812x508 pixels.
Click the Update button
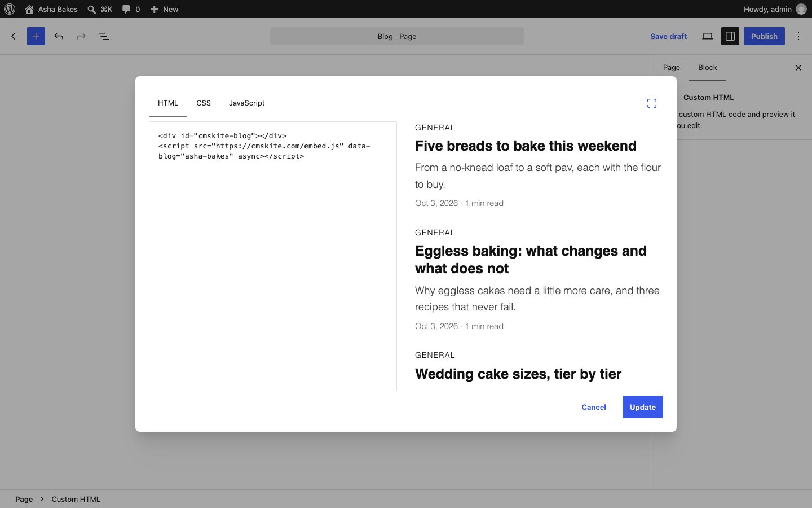click(643, 407)
